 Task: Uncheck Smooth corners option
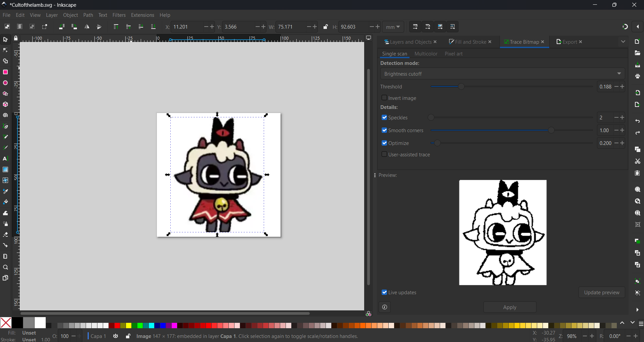384,130
